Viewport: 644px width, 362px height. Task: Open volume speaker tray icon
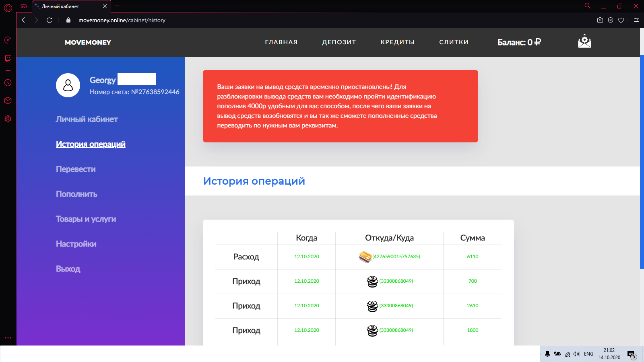pos(576,354)
